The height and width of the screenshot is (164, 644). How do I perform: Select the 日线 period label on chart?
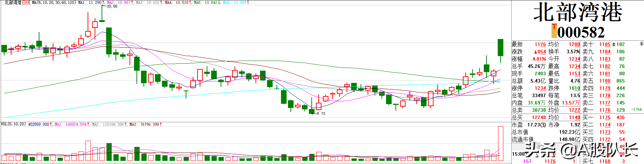[26, 2]
